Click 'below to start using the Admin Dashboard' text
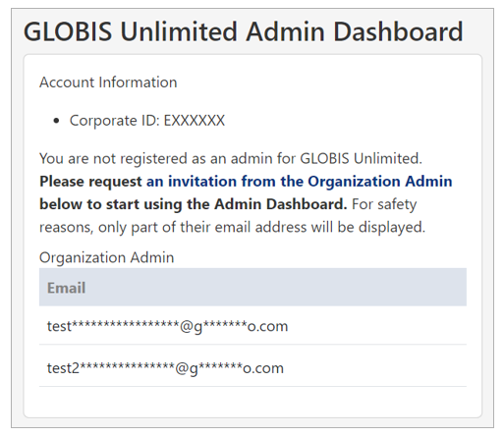Screen dimensions: 504x437 click(193, 204)
